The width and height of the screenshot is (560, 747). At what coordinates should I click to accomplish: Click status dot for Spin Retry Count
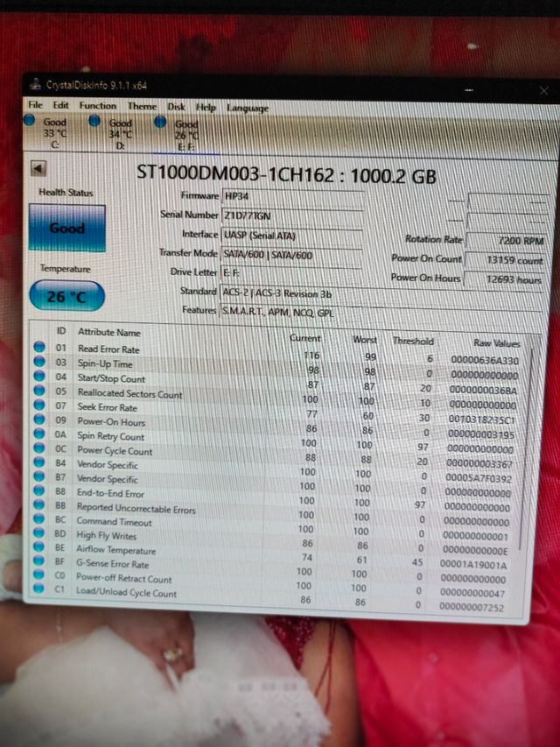click(39, 433)
